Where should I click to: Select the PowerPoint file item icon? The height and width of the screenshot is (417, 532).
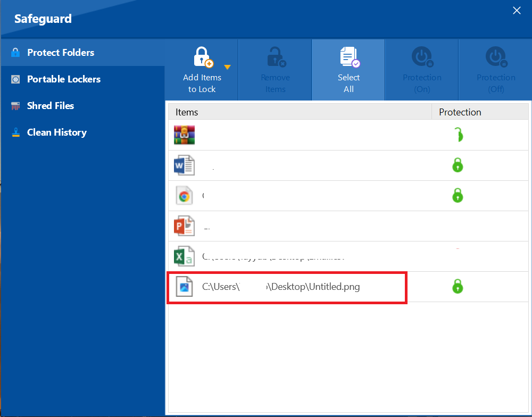pos(185,226)
